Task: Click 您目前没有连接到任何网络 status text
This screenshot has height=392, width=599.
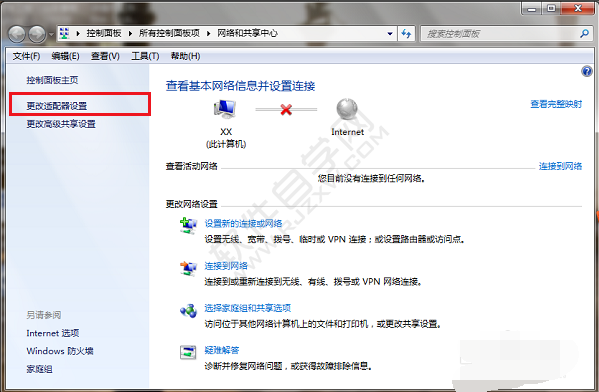Action: [x=371, y=178]
